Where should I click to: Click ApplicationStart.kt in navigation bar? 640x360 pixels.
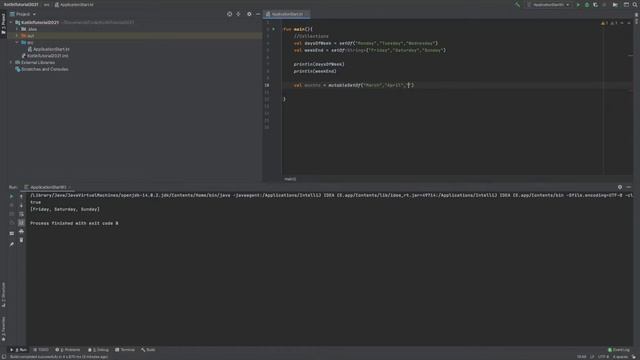click(74, 4)
